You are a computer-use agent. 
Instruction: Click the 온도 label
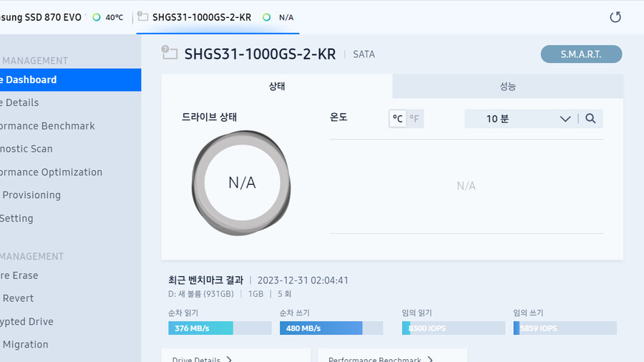pos(338,117)
